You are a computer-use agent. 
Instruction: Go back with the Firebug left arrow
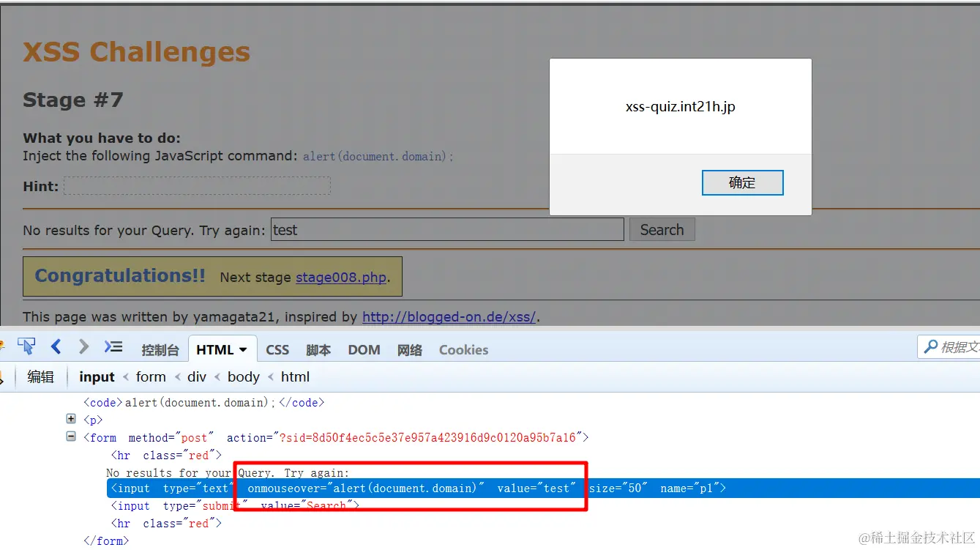coord(56,347)
